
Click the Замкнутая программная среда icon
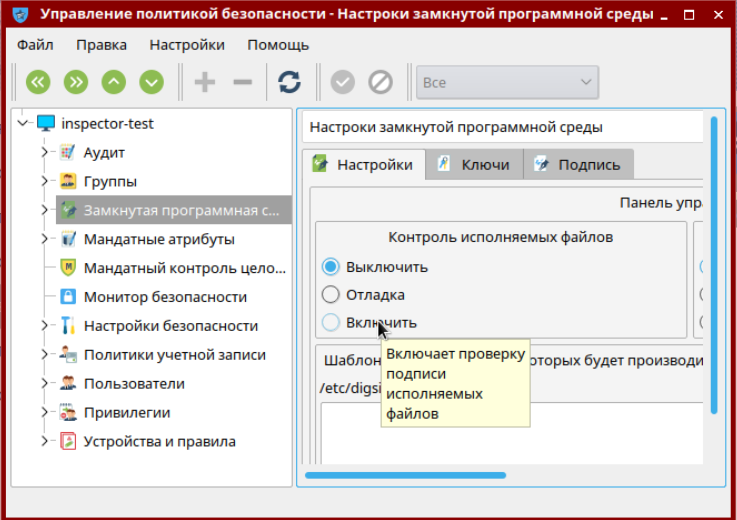[69, 210]
